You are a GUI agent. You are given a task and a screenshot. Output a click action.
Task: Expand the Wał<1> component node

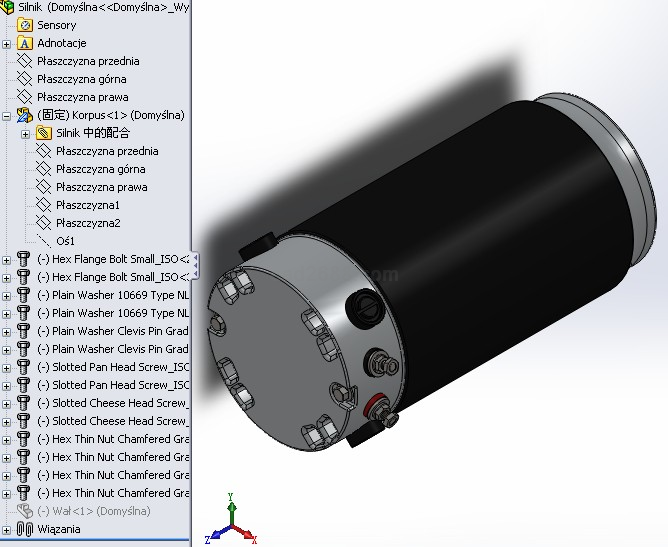click(x=7, y=511)
